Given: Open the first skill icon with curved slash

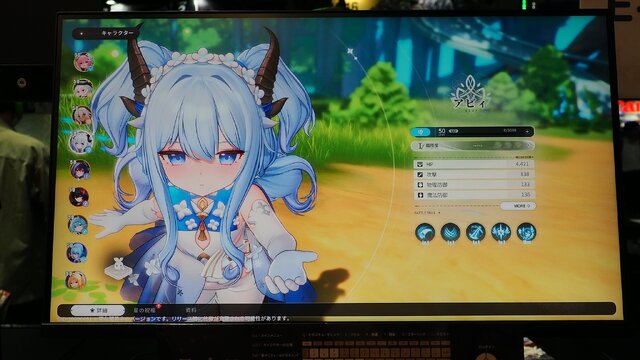Looking at the screenshot, I should (x=425, y=233).
